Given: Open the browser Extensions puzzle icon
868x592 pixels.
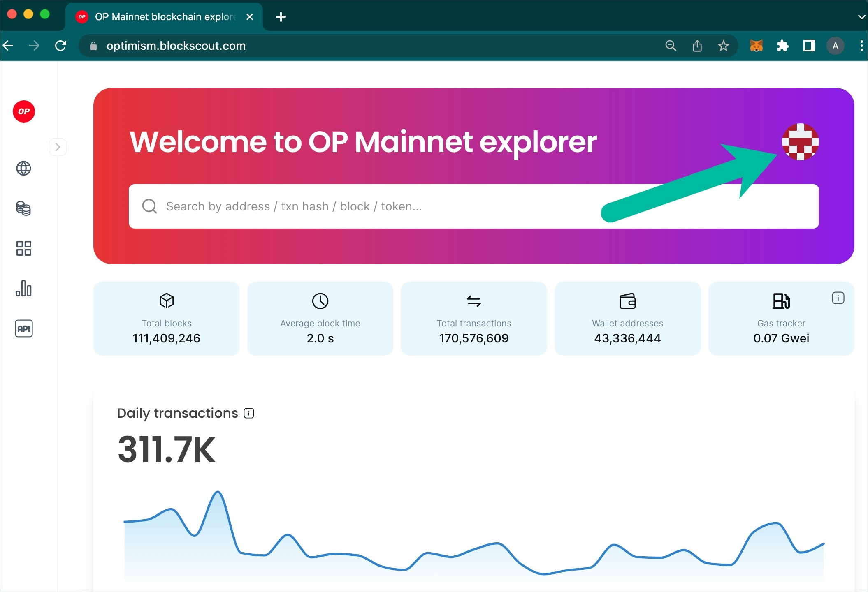Looking at the screenshot, I should coord(782,46).
